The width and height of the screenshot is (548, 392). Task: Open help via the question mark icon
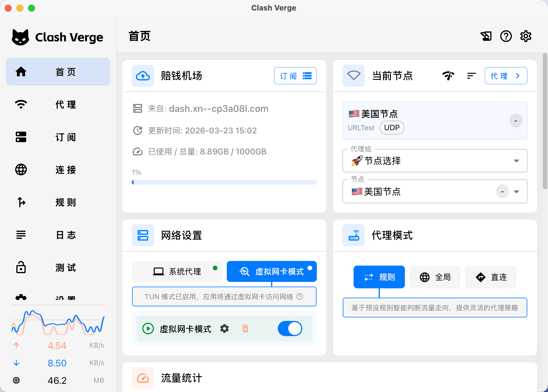point(506,36)
